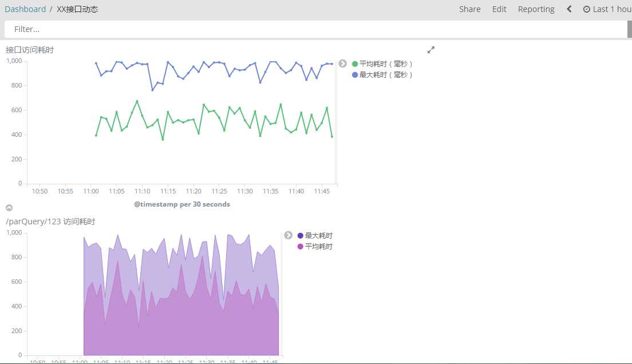
Task: Go back in time with left chevron
Action: (x=569, y=9)
